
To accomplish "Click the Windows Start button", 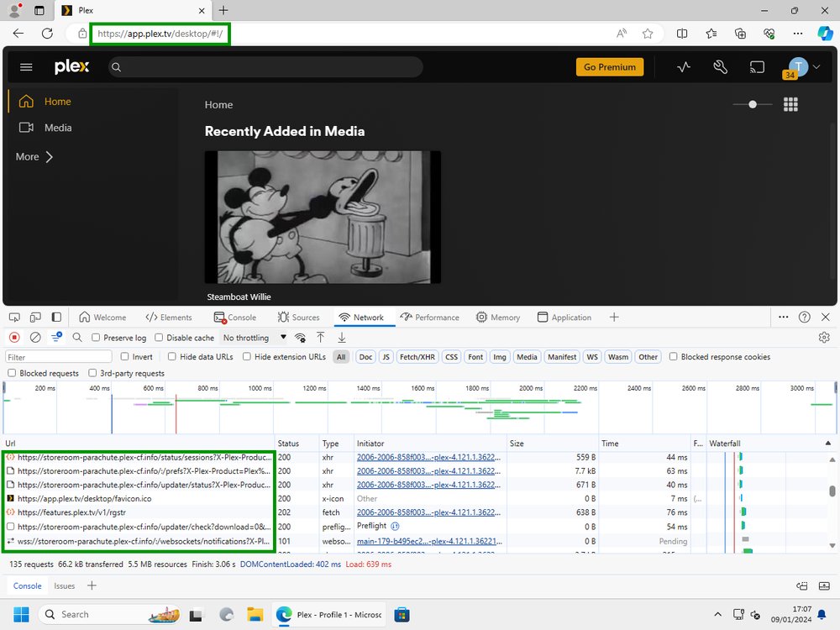I will 22,615.
